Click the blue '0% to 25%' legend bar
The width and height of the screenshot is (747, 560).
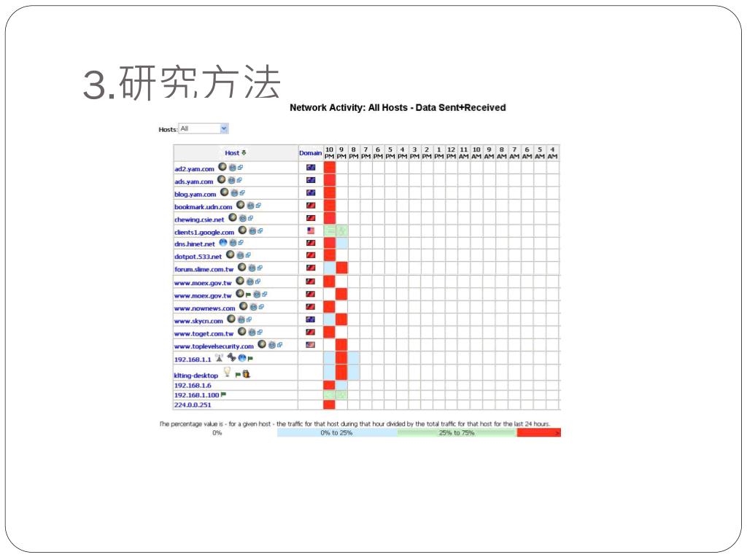(x=337, y=433)
